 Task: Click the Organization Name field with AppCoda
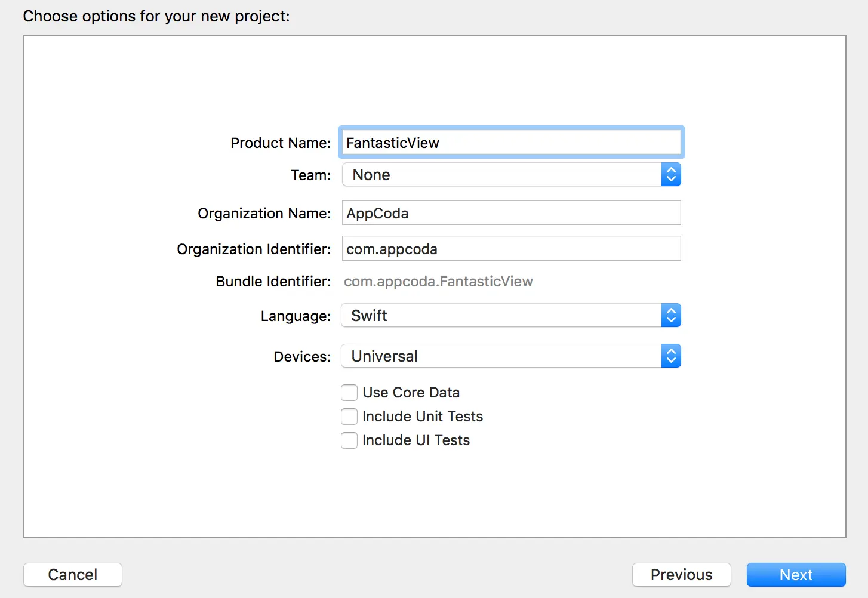511,213
